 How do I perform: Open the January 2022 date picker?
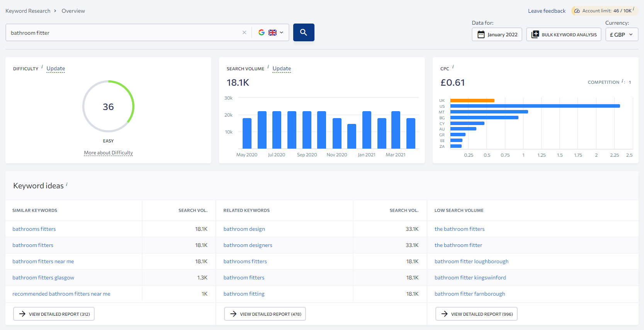coord(497,34)
